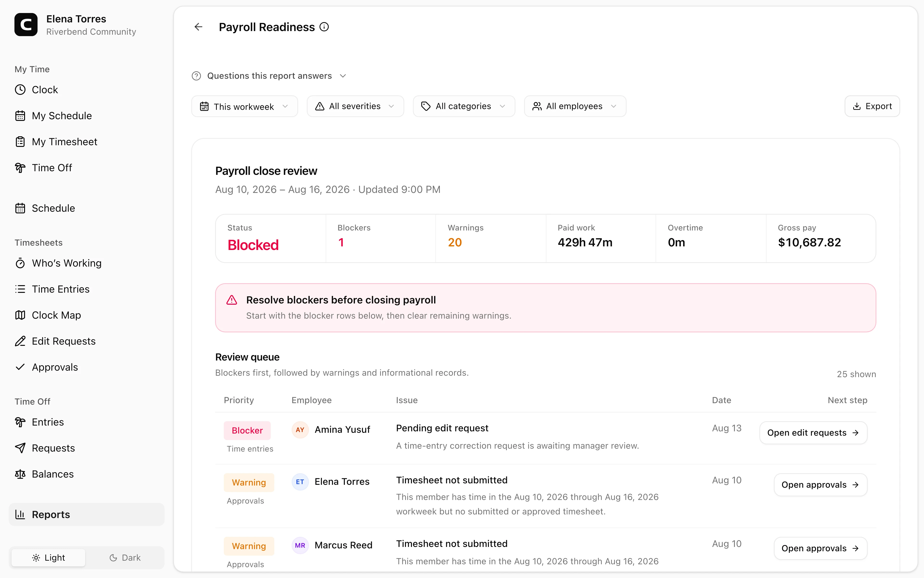
Task: Click the Blockers count 1
Action: click(341, 243)
